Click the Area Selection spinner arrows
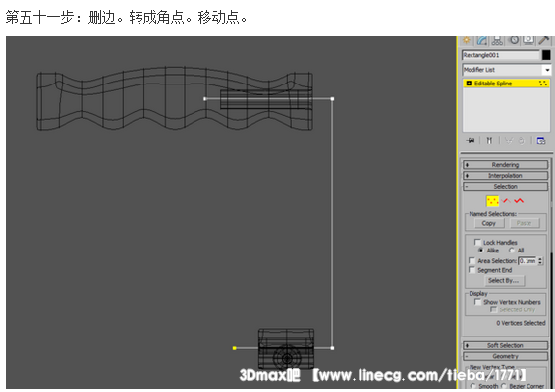The width and height of the screenshot is (555, 392). [x=540, y=261]
